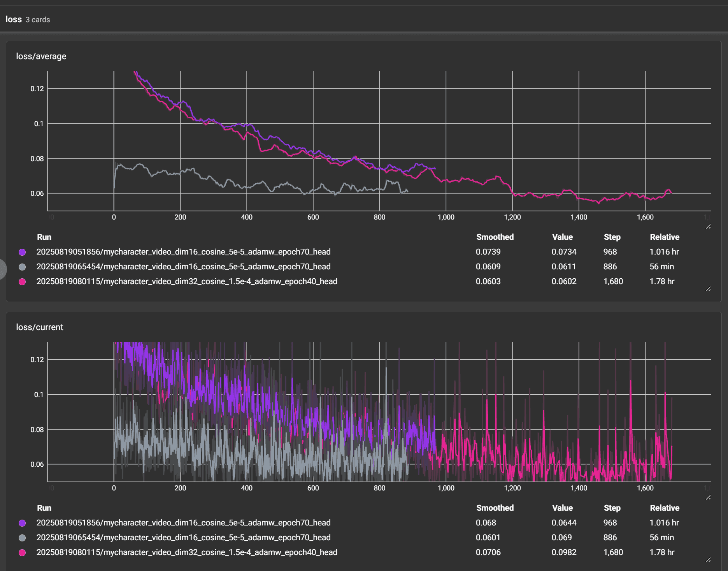This screenshot has height=571, width=728.
Task: Click the loss/current card title
Action: pyautogui.click(x=40, y=327)
